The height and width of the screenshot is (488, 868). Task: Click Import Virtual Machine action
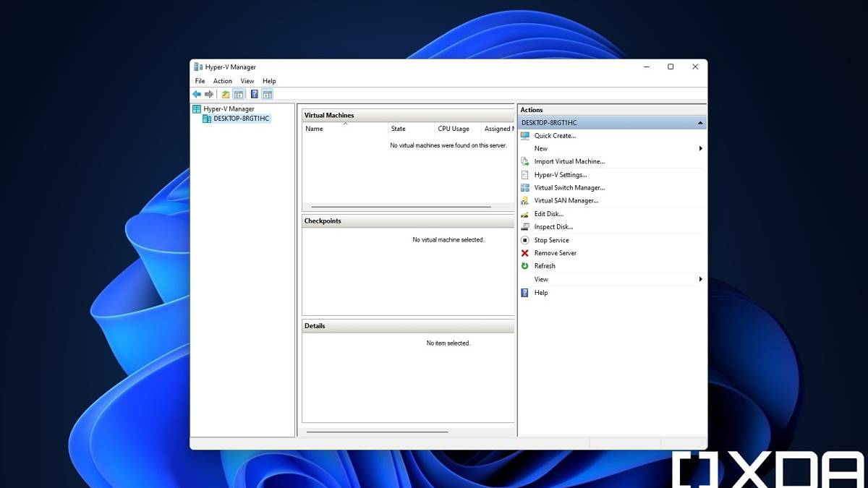(569, 162)
